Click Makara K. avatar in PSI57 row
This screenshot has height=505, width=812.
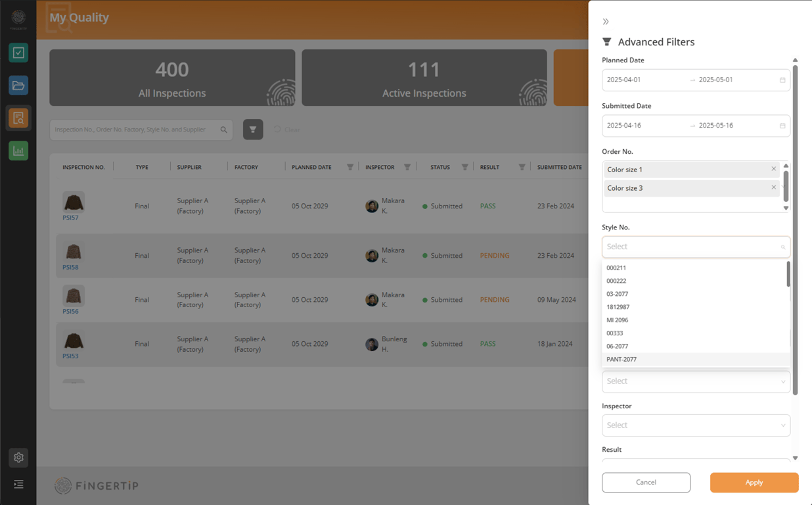coord(372,206)
